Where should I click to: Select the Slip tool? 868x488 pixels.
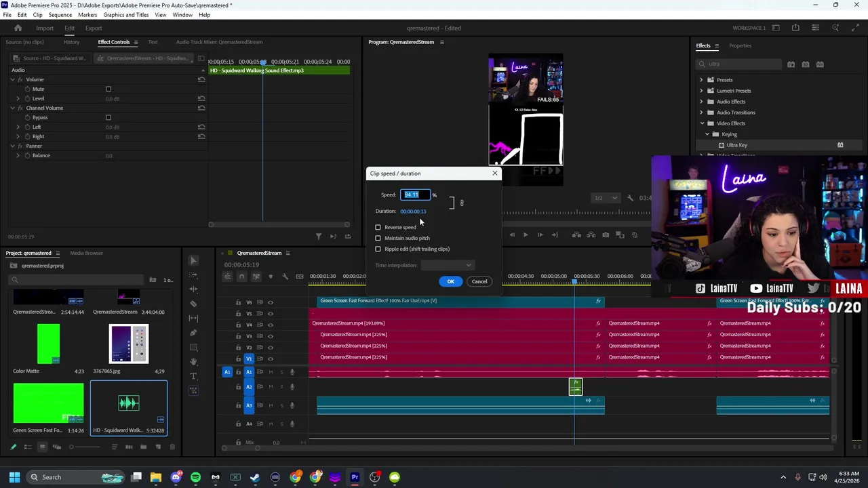click(194, 318)
